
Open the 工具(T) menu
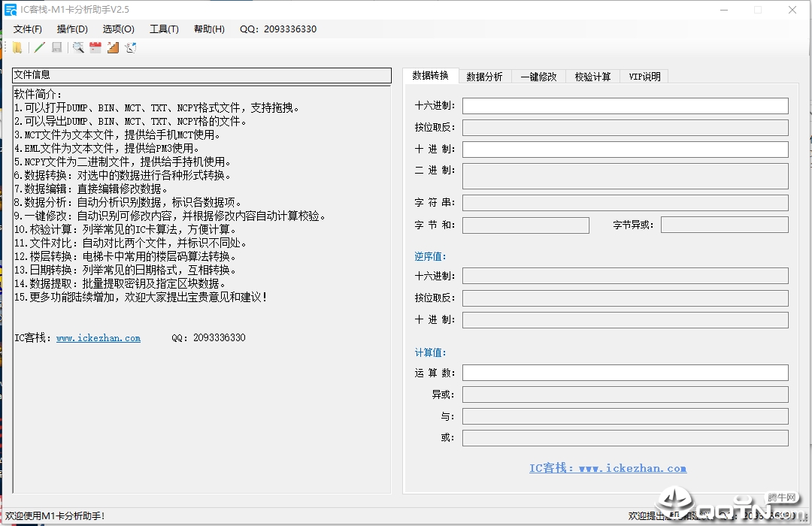click(164, 29)
